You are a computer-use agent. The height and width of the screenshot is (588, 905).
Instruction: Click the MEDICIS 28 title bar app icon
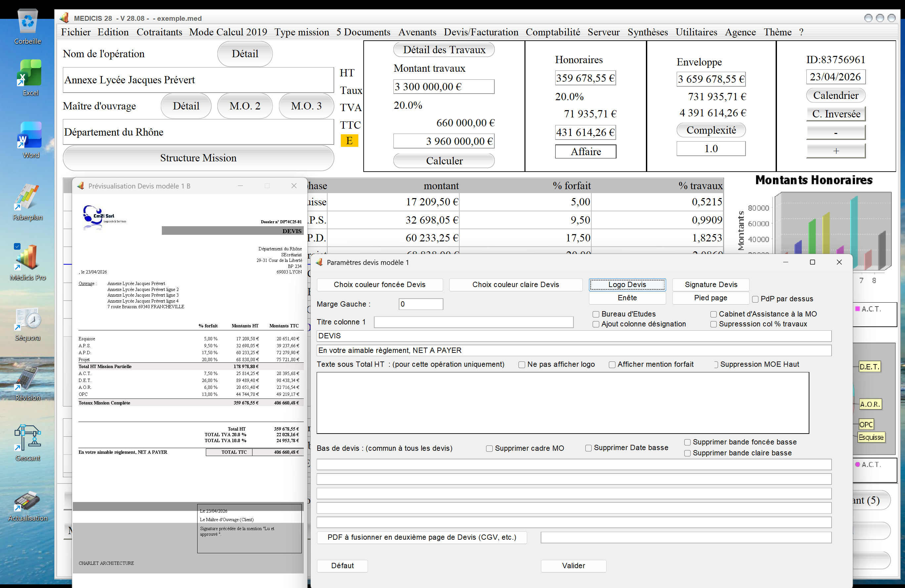click(65, 18)
